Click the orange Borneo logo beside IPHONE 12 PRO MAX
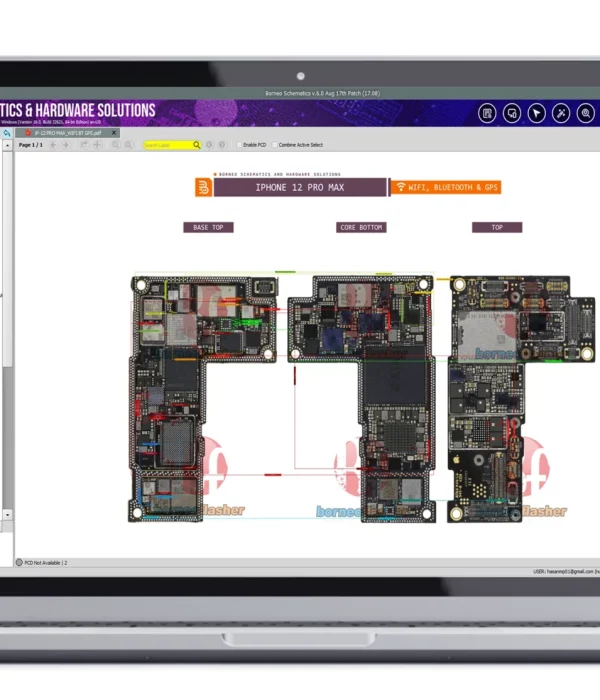This screenshot has height=700, width=600. click(204, 188)
